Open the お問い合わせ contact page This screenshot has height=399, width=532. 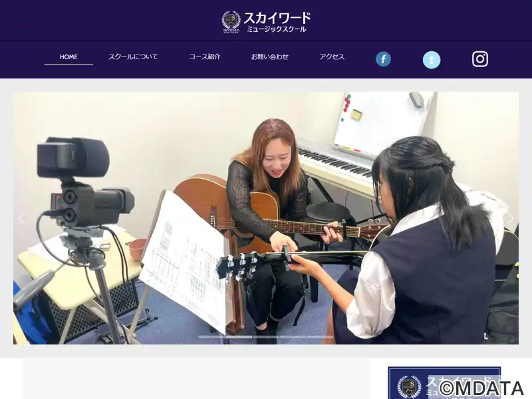269,57
